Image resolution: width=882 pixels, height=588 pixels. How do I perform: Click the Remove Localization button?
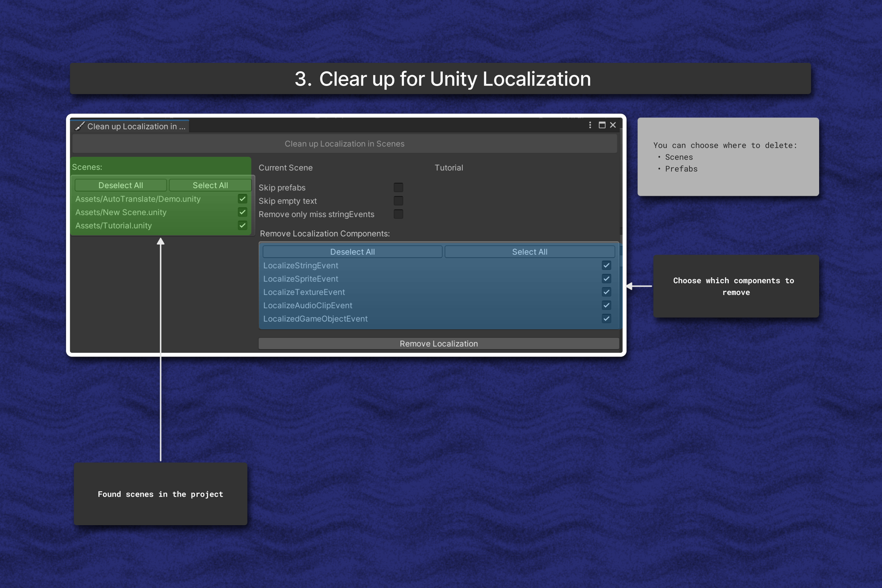[x=438, y=344]
